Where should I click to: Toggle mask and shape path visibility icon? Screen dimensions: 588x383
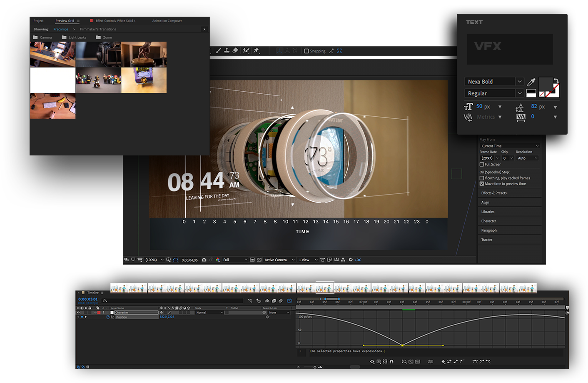(175, 260)
